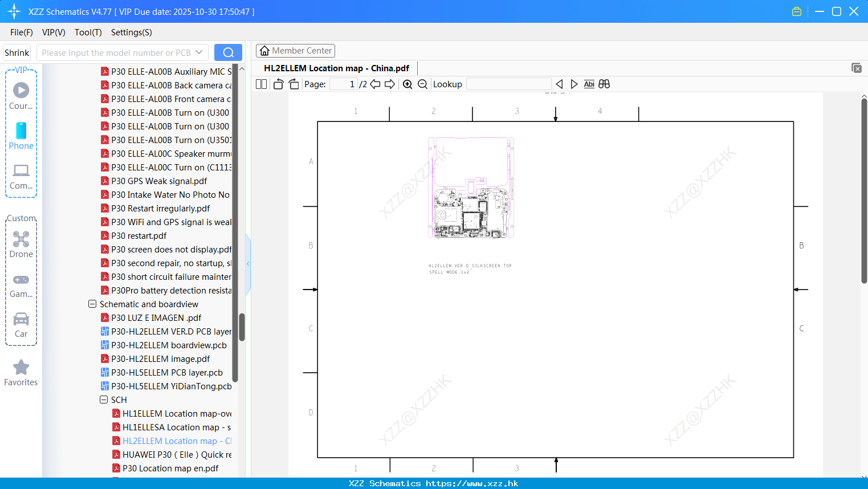Click the two-page view icon
868x489 pixels.
tap(261, 84)
